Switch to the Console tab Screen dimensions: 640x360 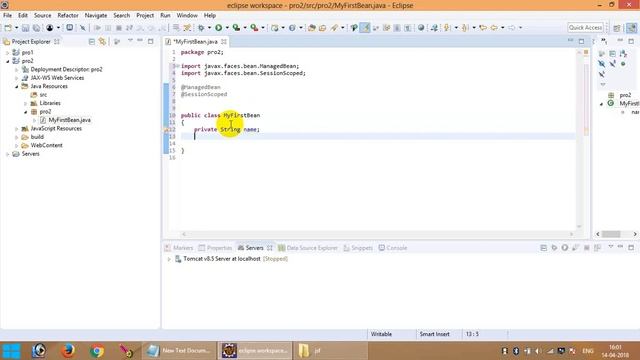pyautogui.click(x=393, y=248)
